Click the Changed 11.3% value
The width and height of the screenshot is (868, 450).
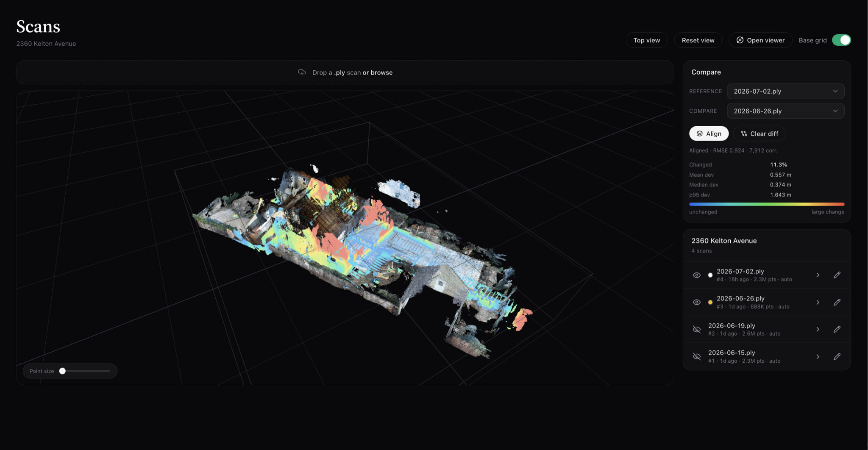coord(778,164)
